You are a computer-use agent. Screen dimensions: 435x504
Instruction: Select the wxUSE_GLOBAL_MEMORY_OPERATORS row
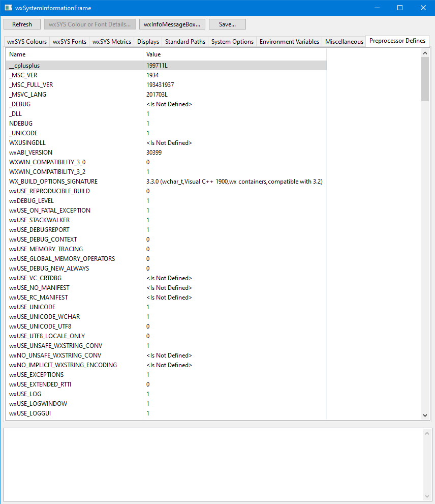tap(166, 259)
